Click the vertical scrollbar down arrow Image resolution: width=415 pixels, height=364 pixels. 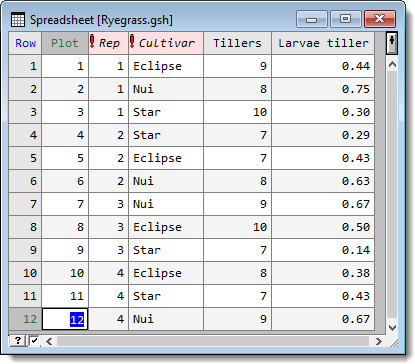coord(392,328)
